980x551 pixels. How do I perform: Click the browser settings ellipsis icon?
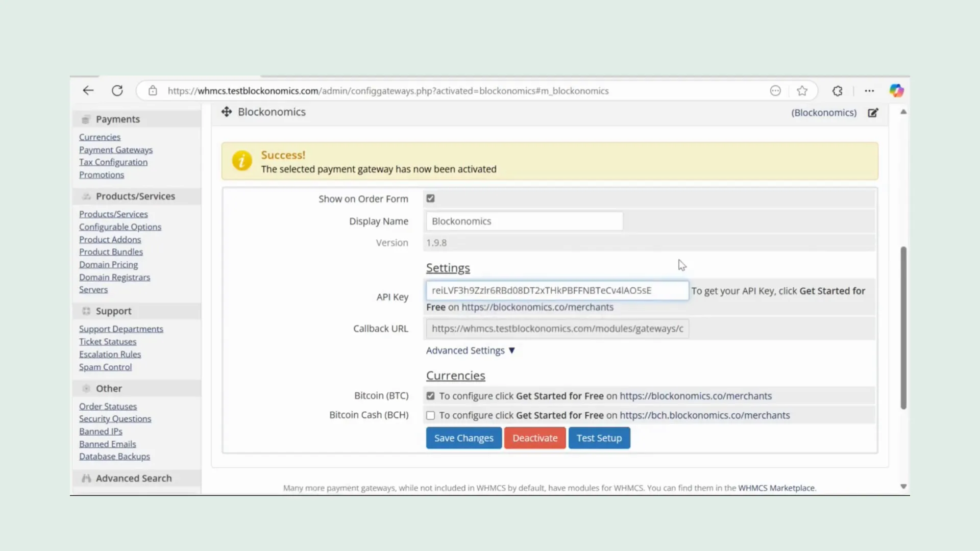tap(870, 91)
